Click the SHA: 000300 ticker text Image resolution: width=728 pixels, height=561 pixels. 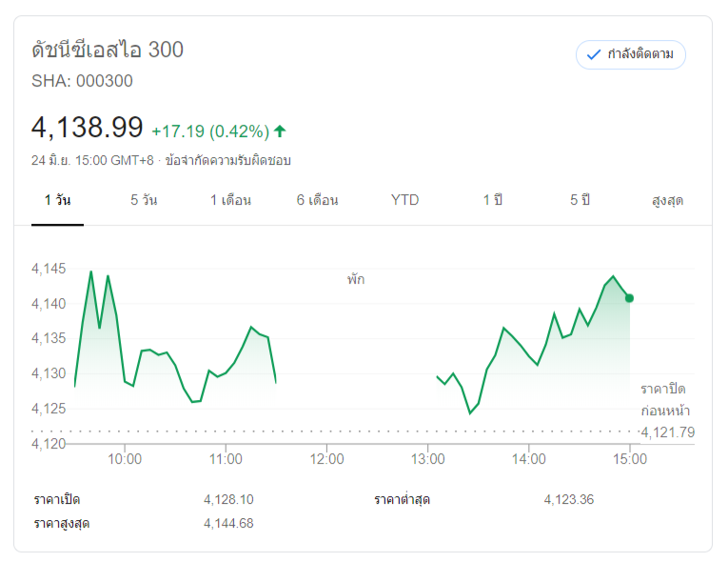[x=82, y=81]
